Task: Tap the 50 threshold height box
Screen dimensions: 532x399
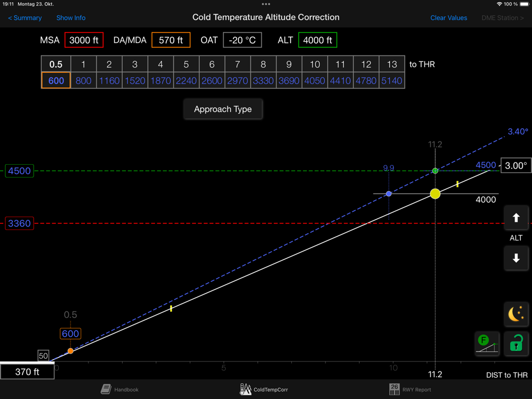Action: tap(43, 355)
